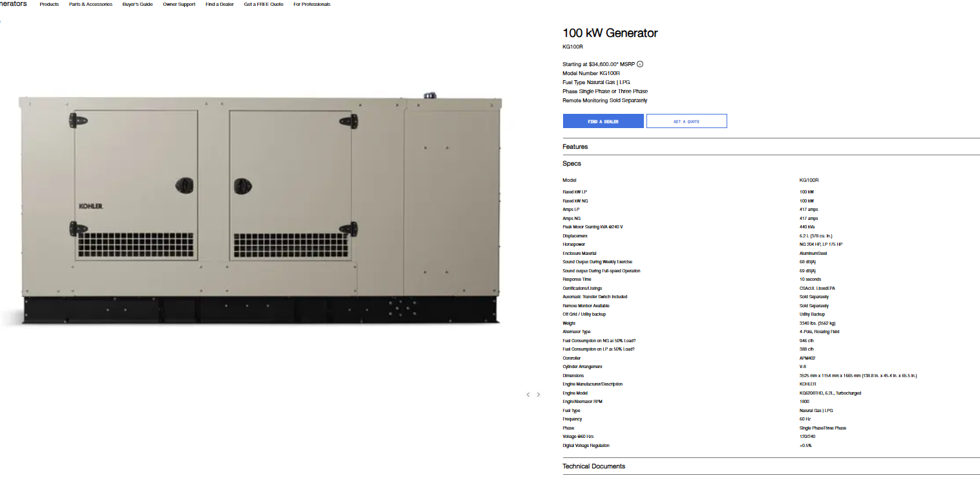Image resolution: width=980 pixels, height=480 pixels.
Task: Click the Generators logo text
Action: click(x=13, y=4)
